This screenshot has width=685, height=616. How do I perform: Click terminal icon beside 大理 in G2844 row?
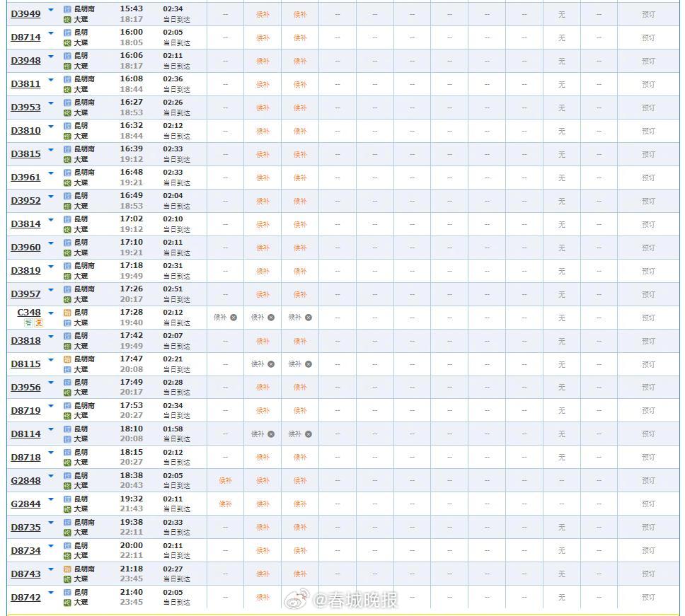click(67, 509)
